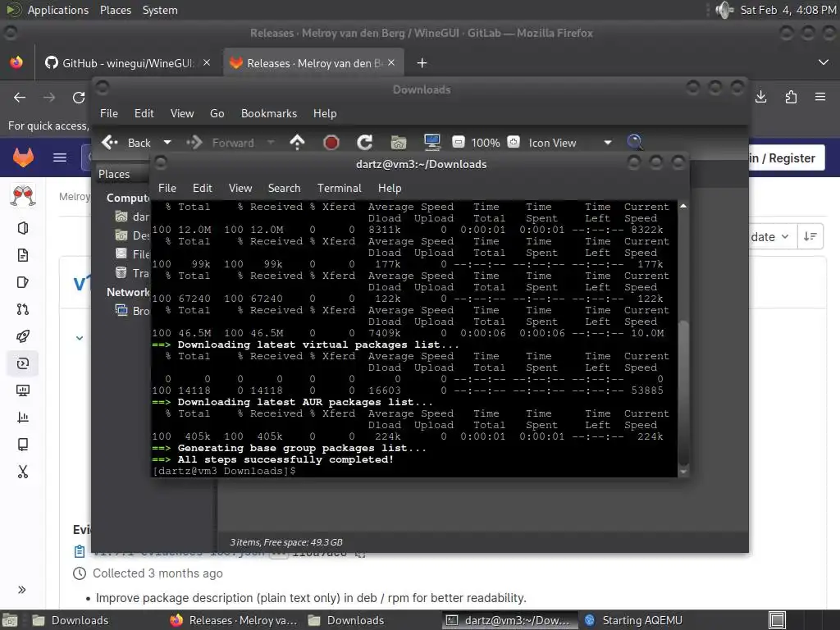The image size is (840, 630).
Task: Open Deployments icon in GitLab sidebar
Action: click(22, 363)
